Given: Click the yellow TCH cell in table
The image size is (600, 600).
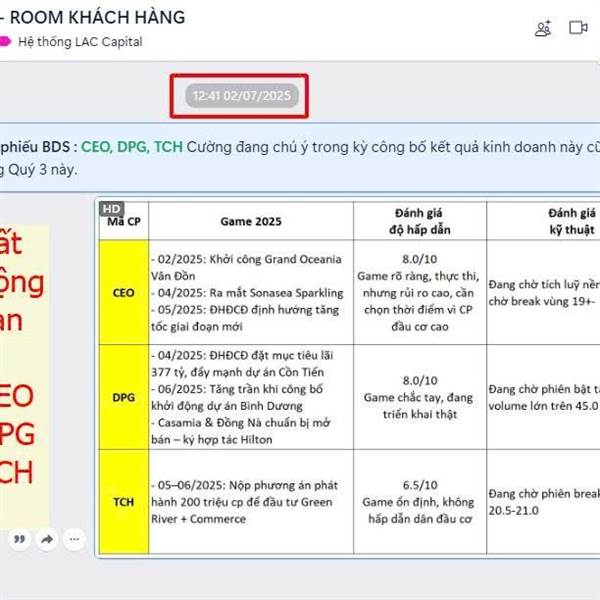Looking at the screenshot, I should coord(124,502).
